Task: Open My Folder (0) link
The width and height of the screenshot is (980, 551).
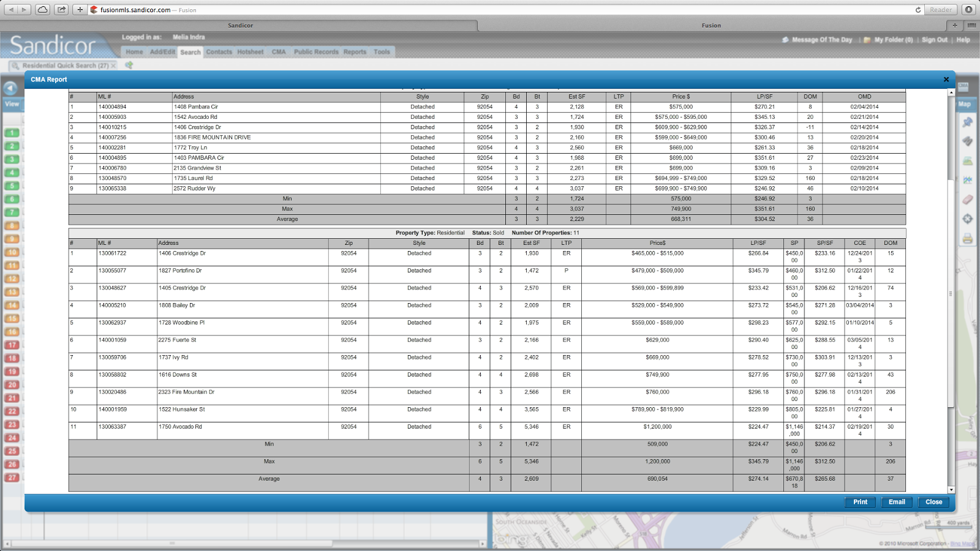Action: tap(893, 40)
